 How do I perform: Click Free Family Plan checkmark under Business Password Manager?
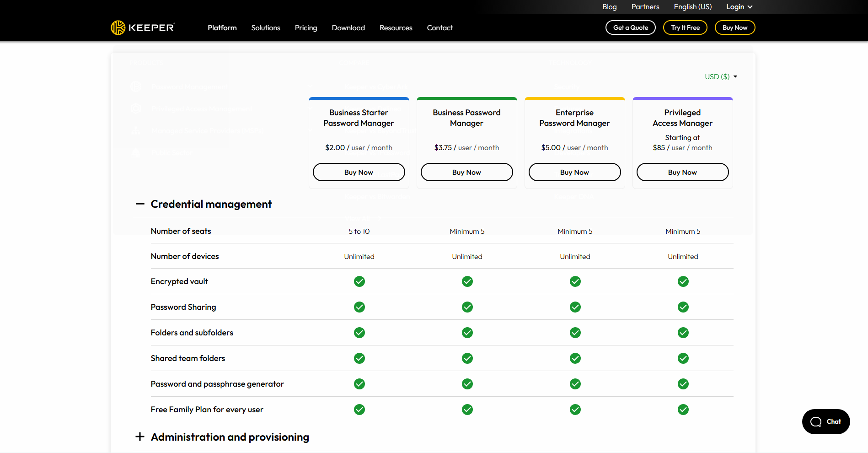click(467, 410)
